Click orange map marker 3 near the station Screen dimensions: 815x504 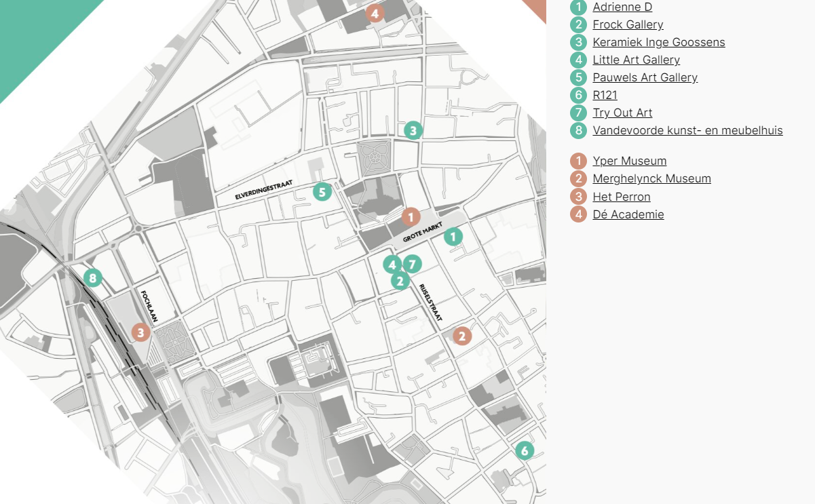[140, 332]
